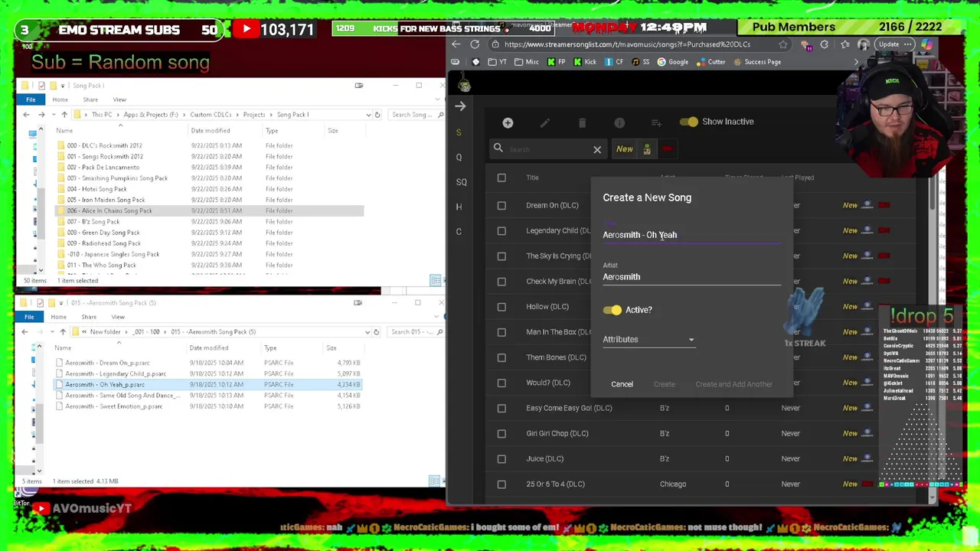Check the Hollow (DLC) row checkbox
This screenshot has height=551, width=980.
tap(501, 307)
